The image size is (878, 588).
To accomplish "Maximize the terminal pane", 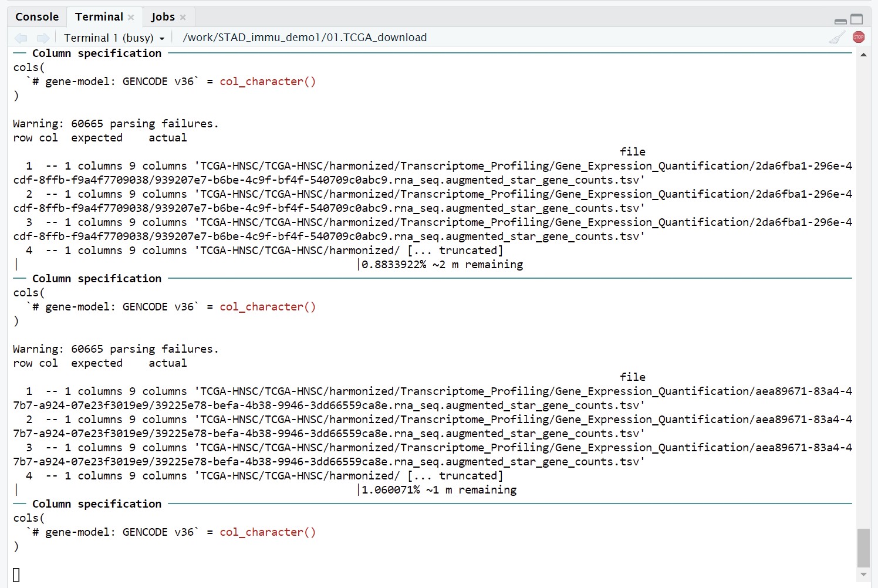I will 857,19.
